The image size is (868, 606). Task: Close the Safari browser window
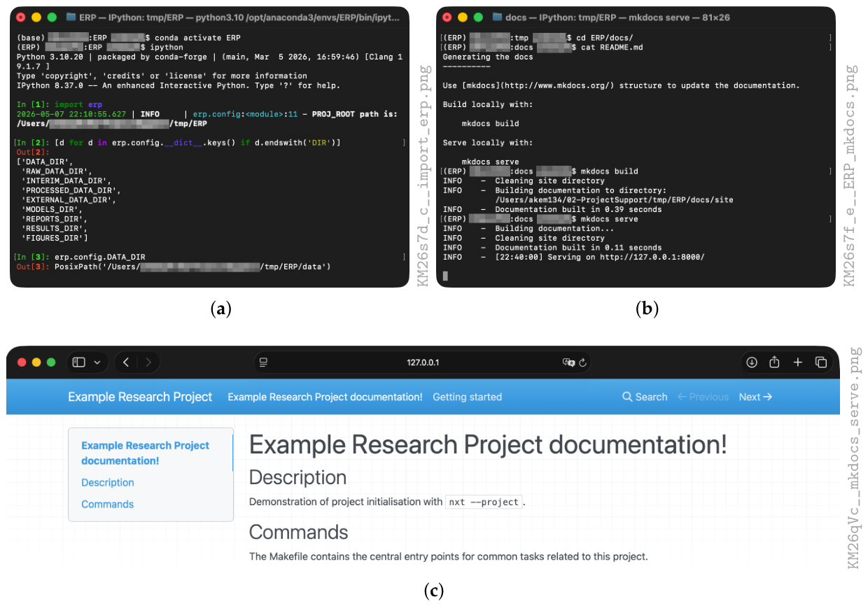[21, 362]
